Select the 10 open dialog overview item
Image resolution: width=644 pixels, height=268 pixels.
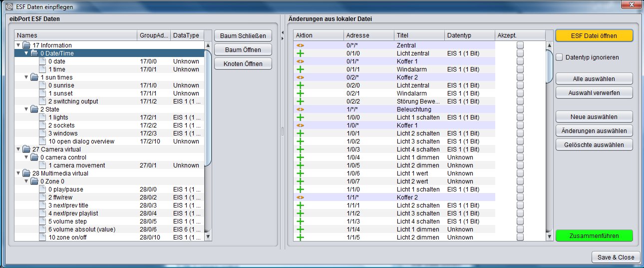point(81,141)
